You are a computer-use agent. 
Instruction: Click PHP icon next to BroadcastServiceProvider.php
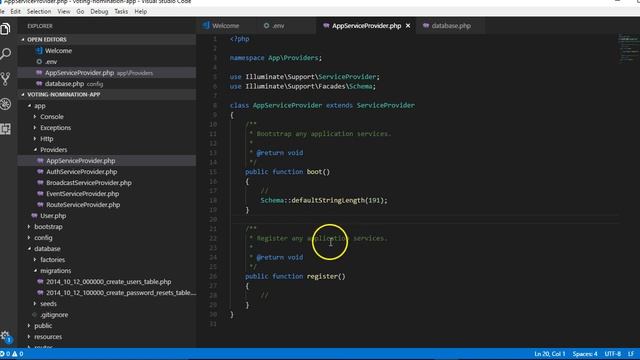[40, 183]
